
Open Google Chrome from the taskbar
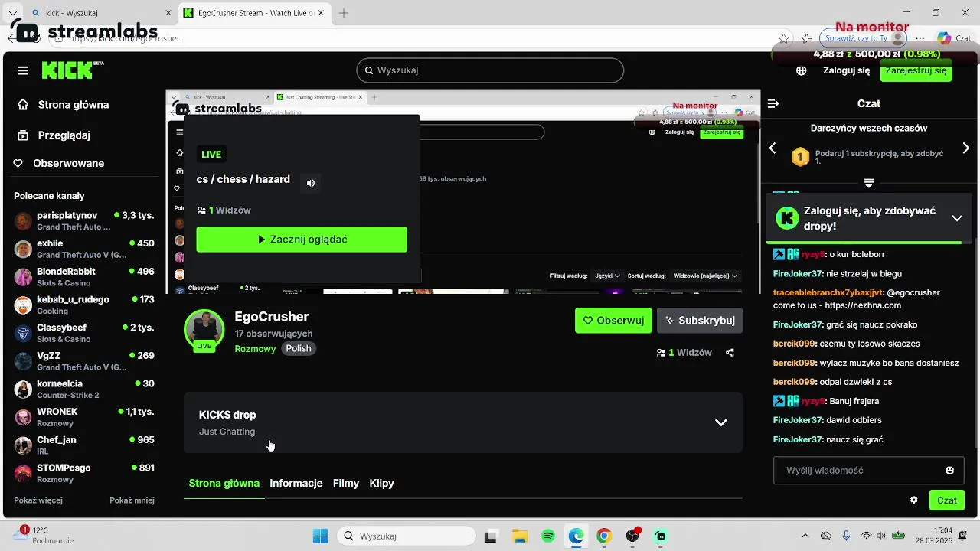(x=604, y=536)
